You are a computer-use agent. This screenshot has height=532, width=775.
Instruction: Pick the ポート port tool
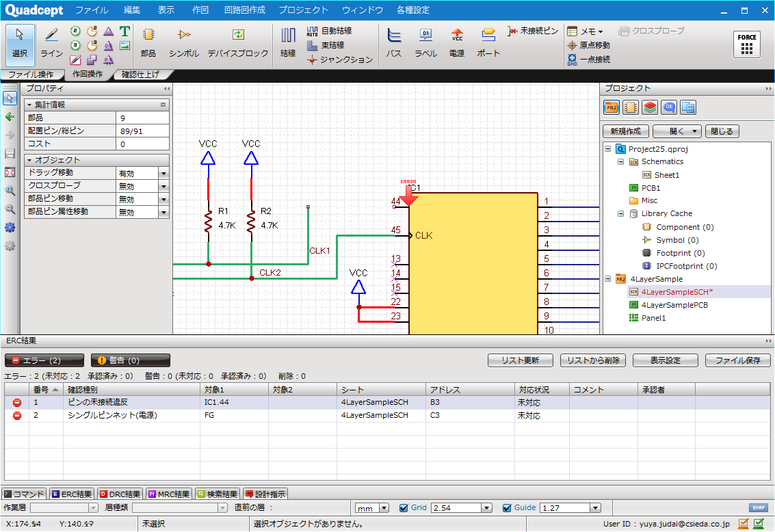(x=488, y=42)
